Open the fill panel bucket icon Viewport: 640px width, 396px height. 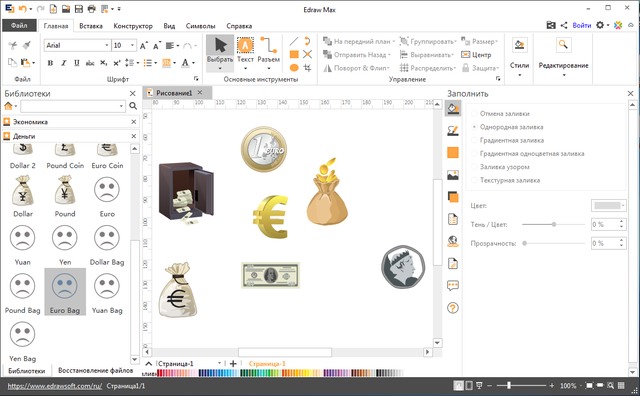pyautogui.click(x=453, y=109)
